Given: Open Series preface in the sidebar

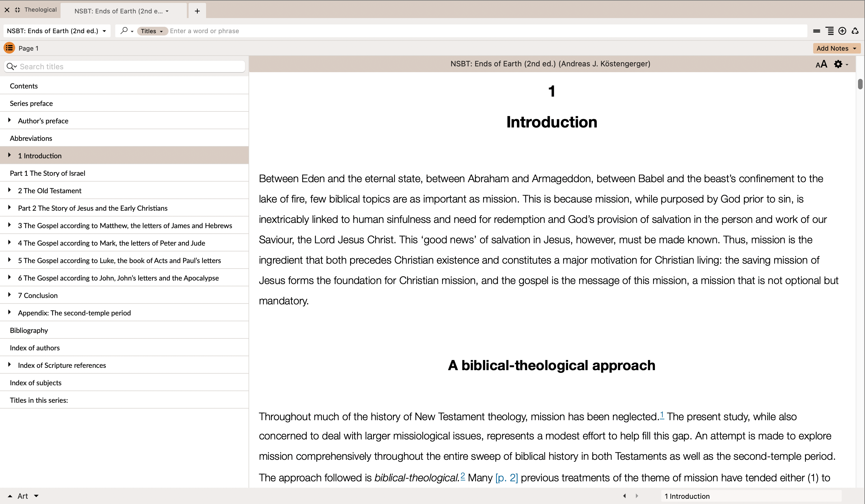Looking at the screenshot, I should coord(124,103).
